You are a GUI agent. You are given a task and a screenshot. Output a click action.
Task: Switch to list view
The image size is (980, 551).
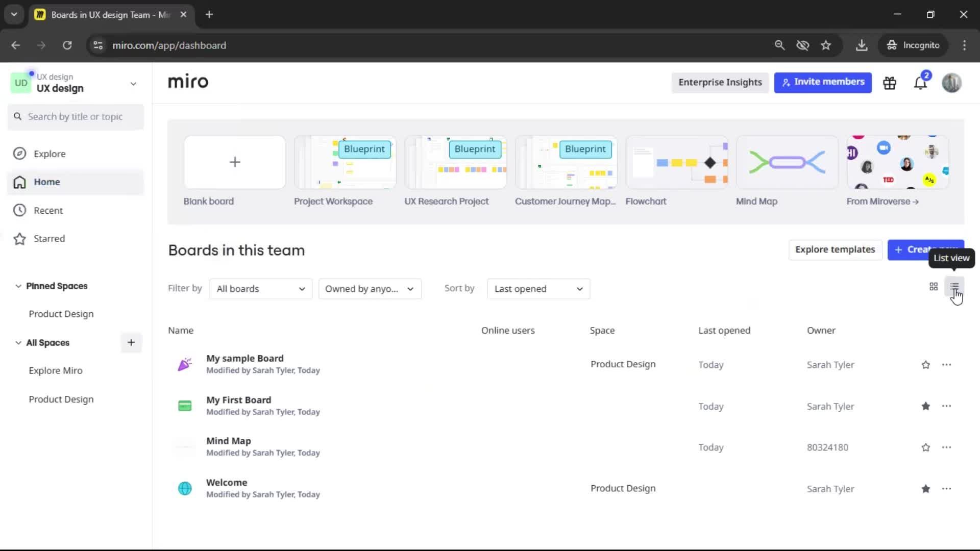954,287
